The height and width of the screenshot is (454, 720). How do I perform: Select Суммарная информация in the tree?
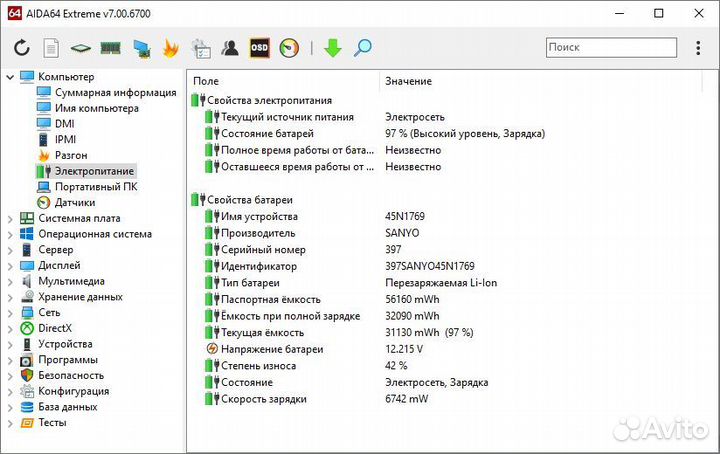pos(107,93)
